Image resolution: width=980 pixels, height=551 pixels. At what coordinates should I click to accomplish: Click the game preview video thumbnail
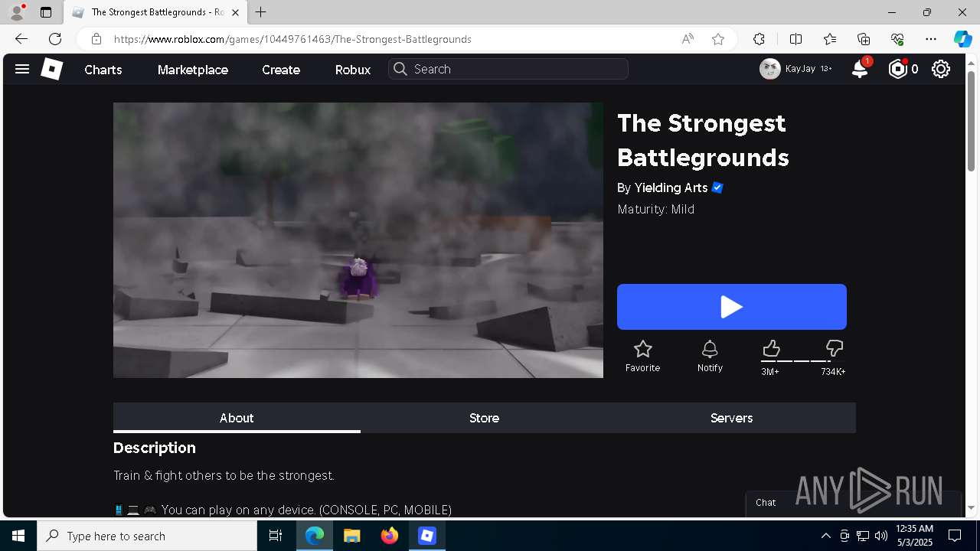pos(358,240)
